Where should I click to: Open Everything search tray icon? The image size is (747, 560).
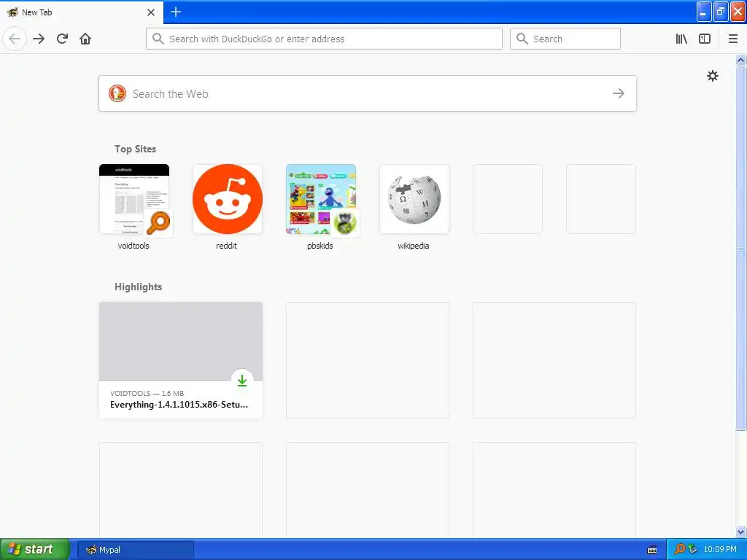tap(680, 549)
